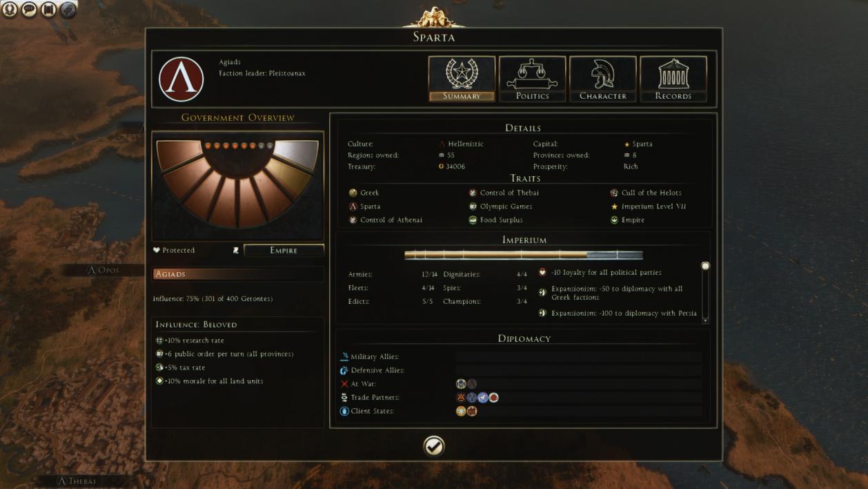868x489 pixels.
Task: Click first faction emblem in At War row
Action: [x=461, y=384]
